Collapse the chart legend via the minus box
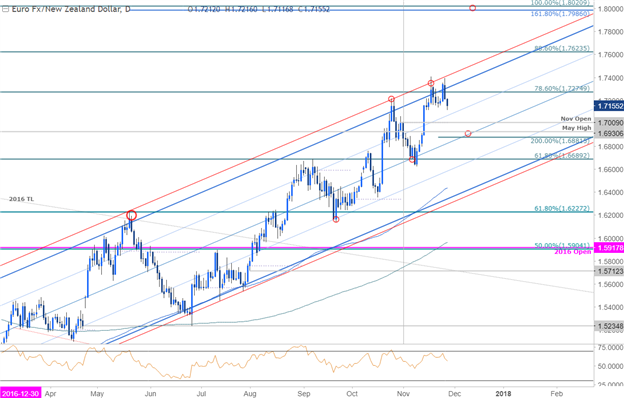The height and width of the screenshot is (398, 624). click(x=5, y=9)
